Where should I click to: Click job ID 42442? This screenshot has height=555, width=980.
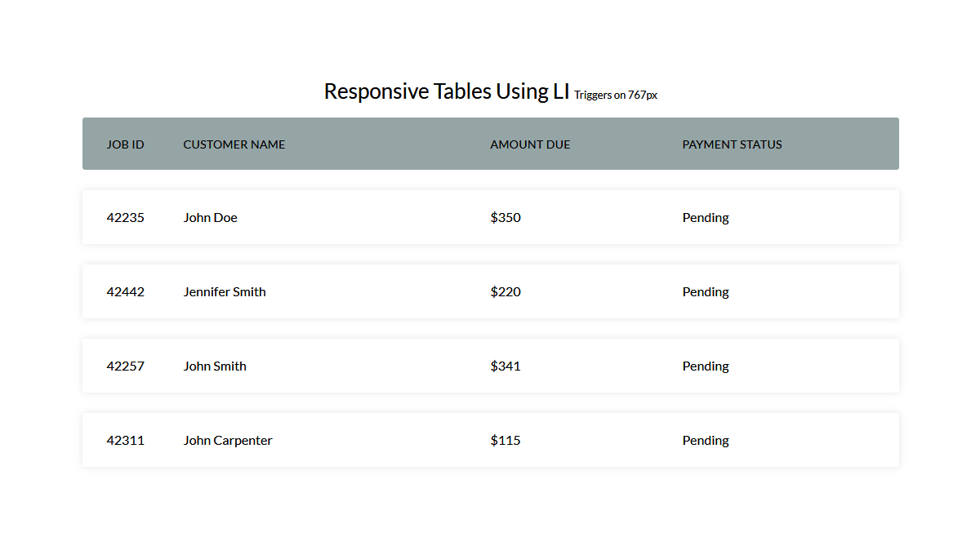point(126,292)
